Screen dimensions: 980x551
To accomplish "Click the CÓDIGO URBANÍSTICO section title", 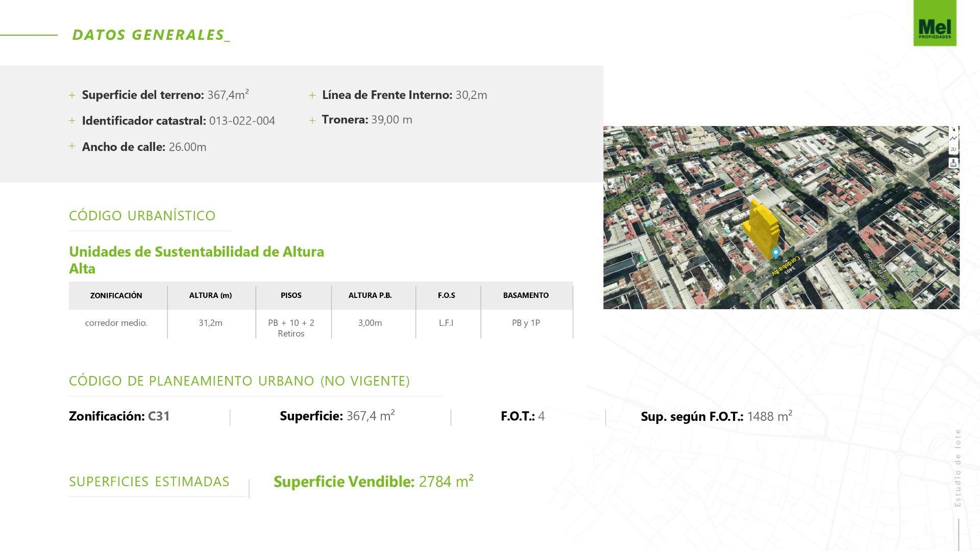I will (x=142, y=216).
